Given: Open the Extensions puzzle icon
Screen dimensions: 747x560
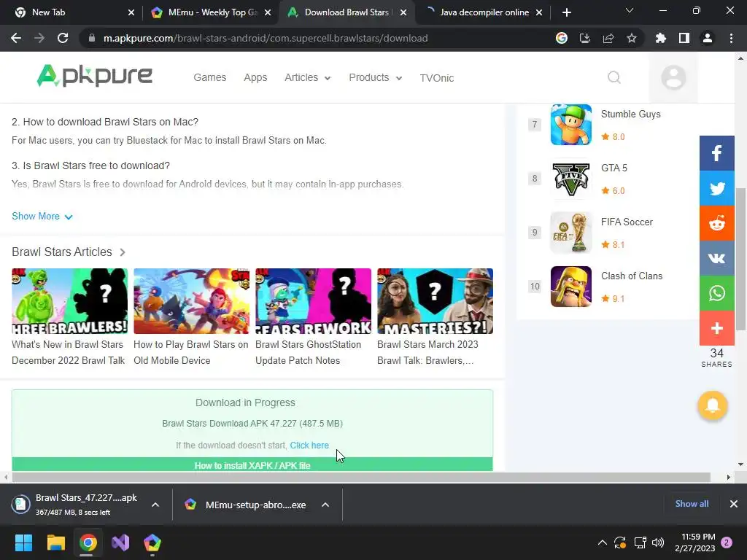Looking at the screenshot, I should tap(661, 38).
